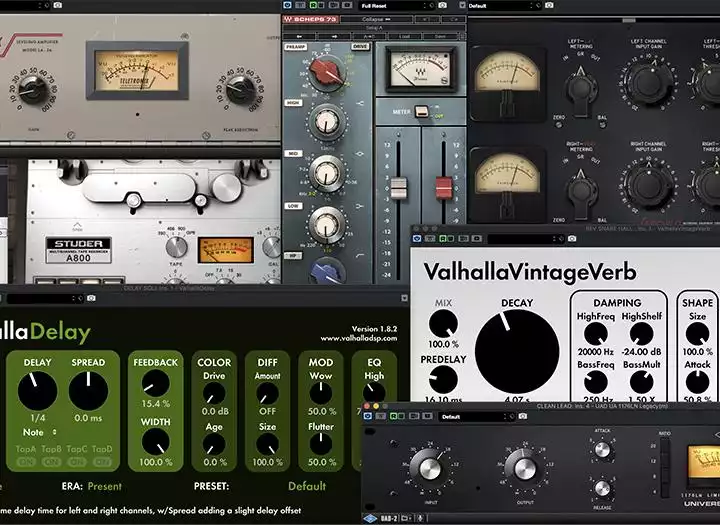Click the camera icon in the top-left window header
Image resolution: width=720 pixels, height=525 pixels.
[57, 5]
